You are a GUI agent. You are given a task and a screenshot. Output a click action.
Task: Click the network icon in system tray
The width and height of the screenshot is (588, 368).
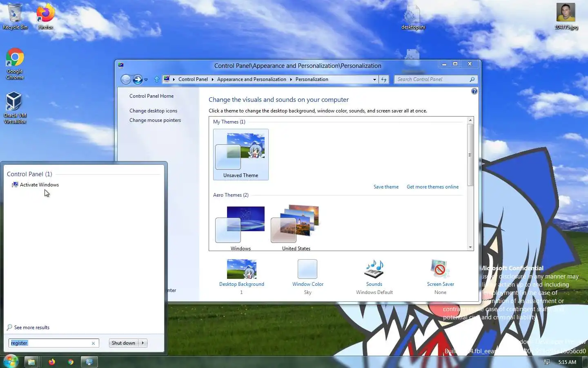coord(547,362)
